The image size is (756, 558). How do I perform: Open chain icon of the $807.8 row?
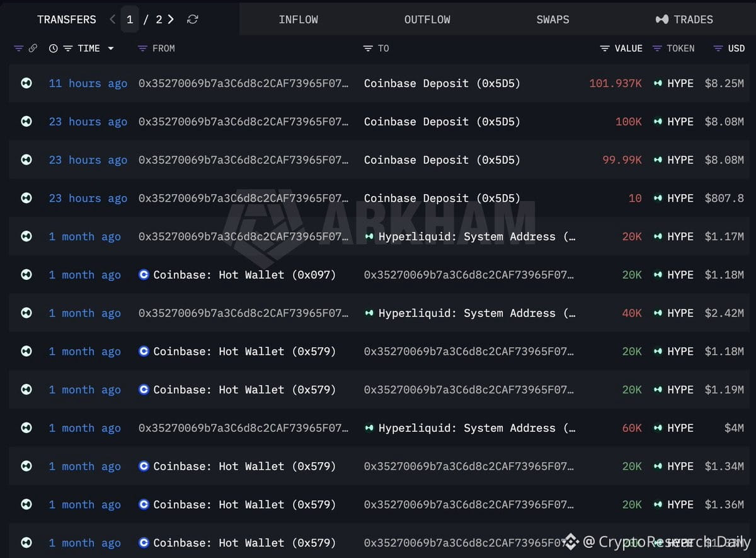(x=26, y=198)
